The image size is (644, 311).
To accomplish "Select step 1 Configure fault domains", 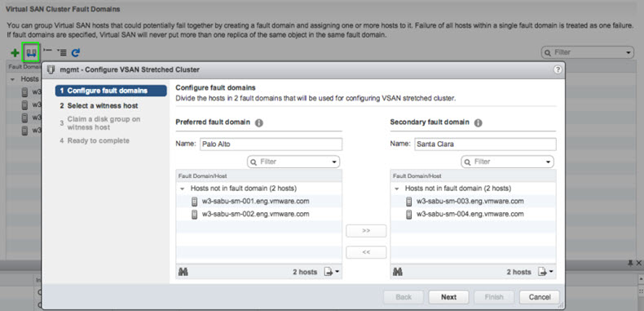I will coord(111,91).
